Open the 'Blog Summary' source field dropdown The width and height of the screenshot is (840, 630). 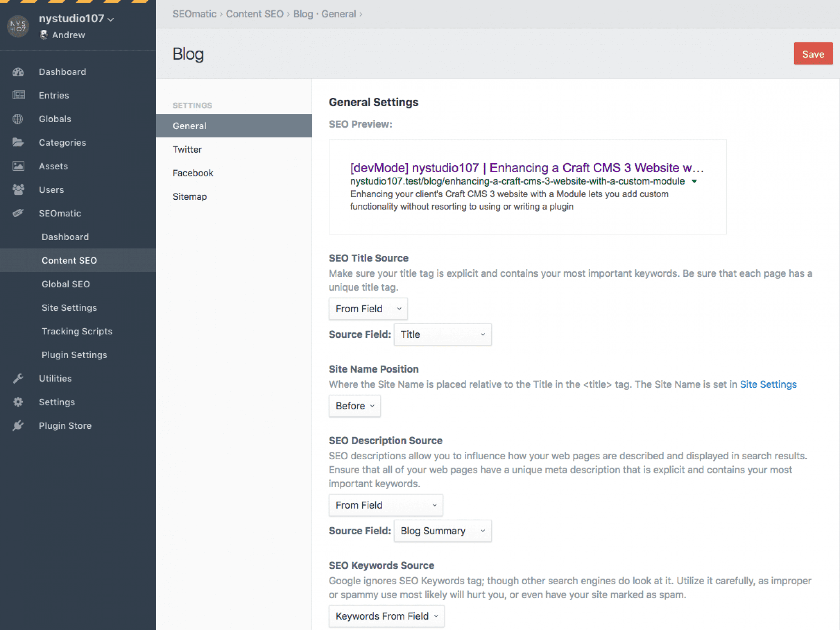pos(443,531)
